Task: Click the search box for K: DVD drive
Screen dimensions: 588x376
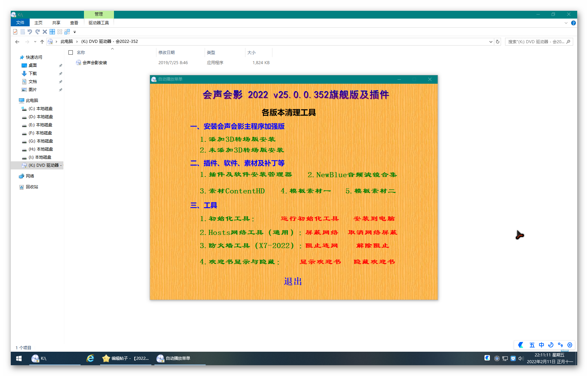Action: [x=539, y=42]
